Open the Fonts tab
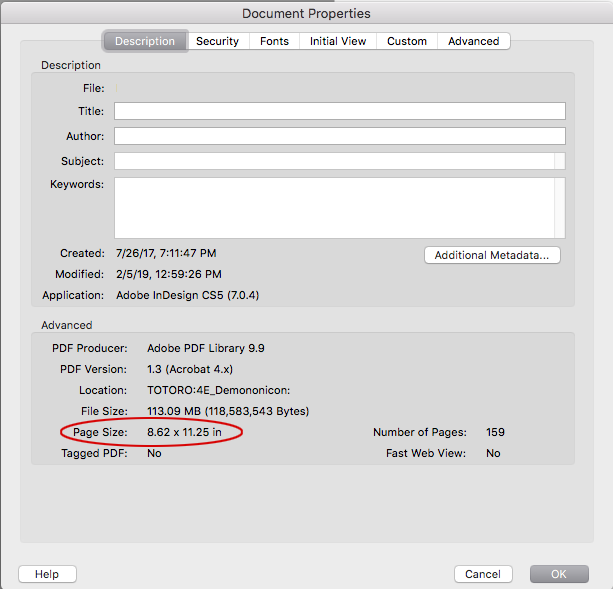Viewport: 613px width, 589px height. [x=274, y=41]
